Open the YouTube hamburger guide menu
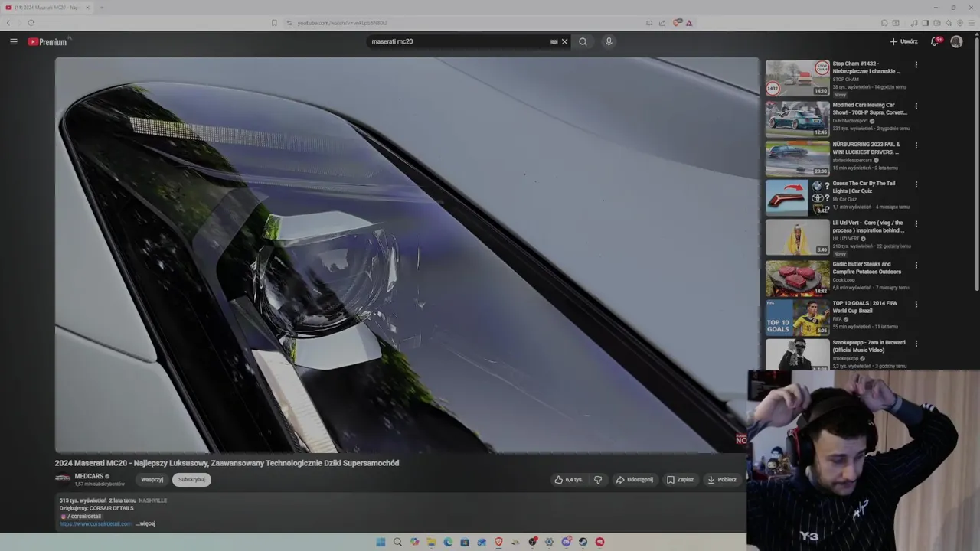Viewport: 980px width, 551px height. (14, 41)
